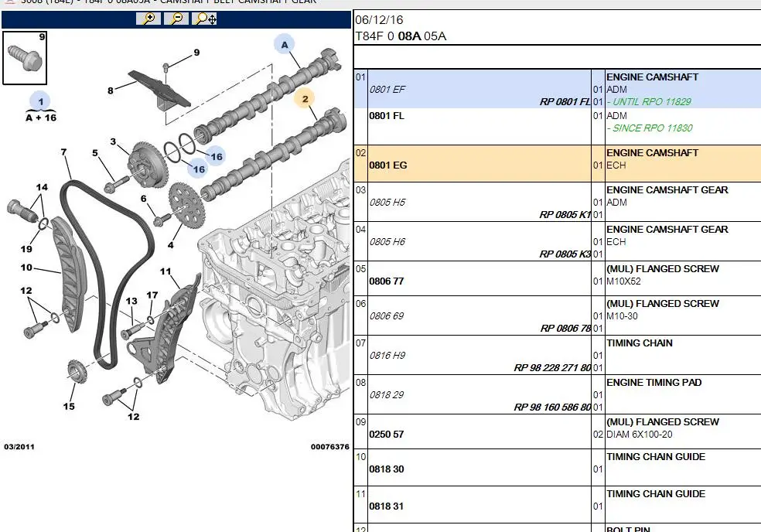Open replacement link RP 98 228 271 80

[x=552, y=367]
